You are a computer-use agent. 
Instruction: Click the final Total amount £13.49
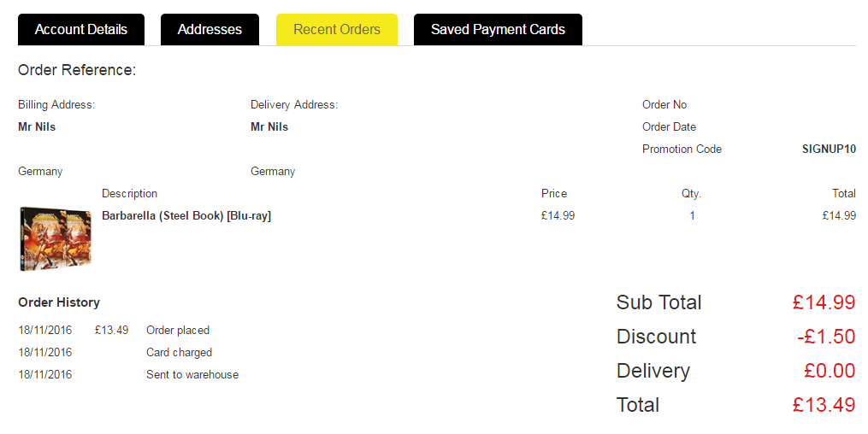tap(824, 405)
